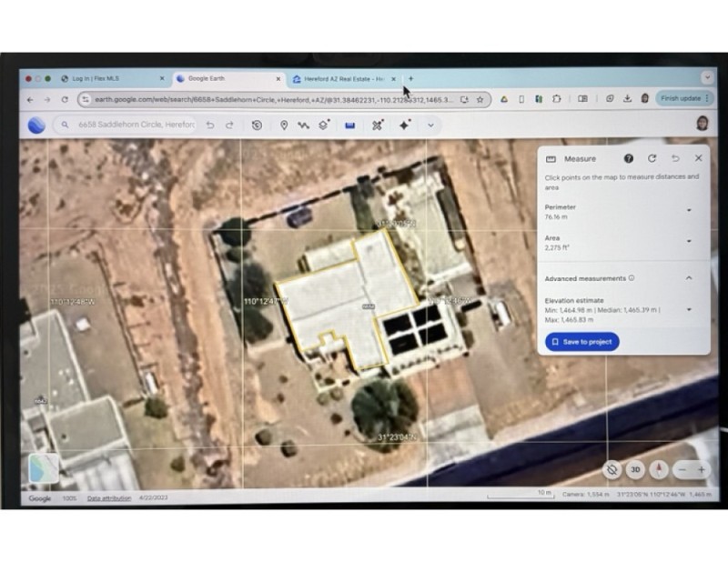The width and height of the screenshot is (728, 562).
Task: Click the help icon in Measure panel
Action: coord(628,158)
